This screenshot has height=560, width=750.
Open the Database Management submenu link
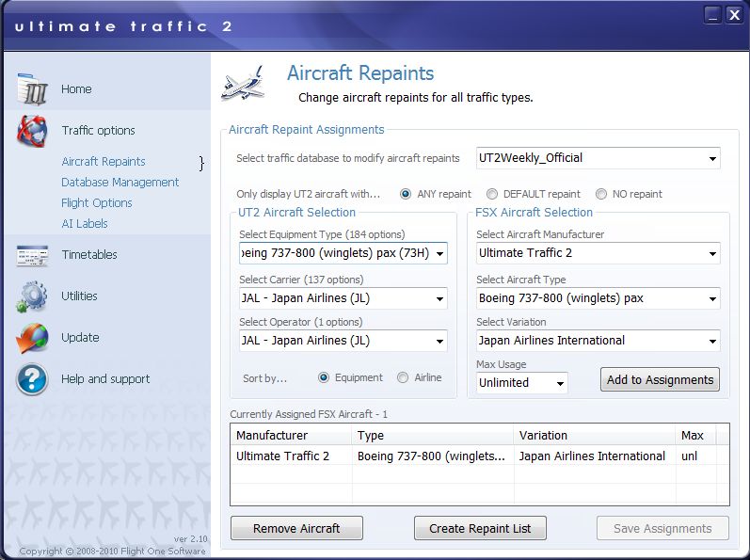click(x=120, y=183)
